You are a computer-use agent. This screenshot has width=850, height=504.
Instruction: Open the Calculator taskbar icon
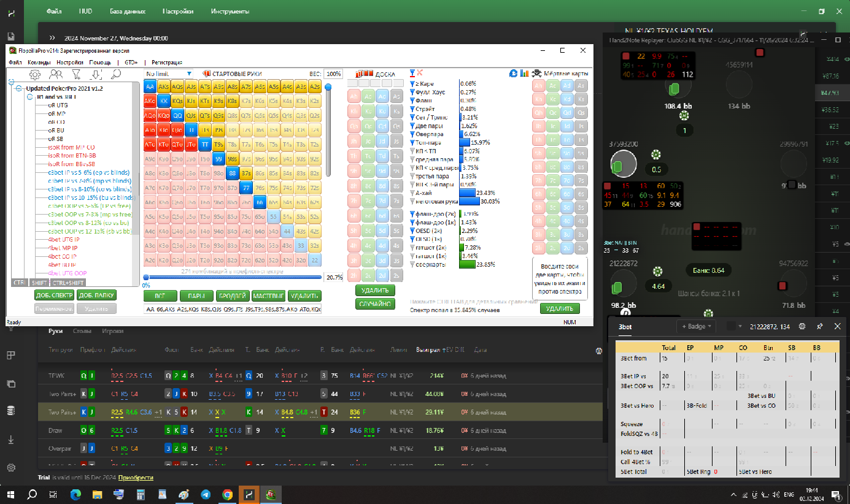pyautogui.click(x=140, y=494)
